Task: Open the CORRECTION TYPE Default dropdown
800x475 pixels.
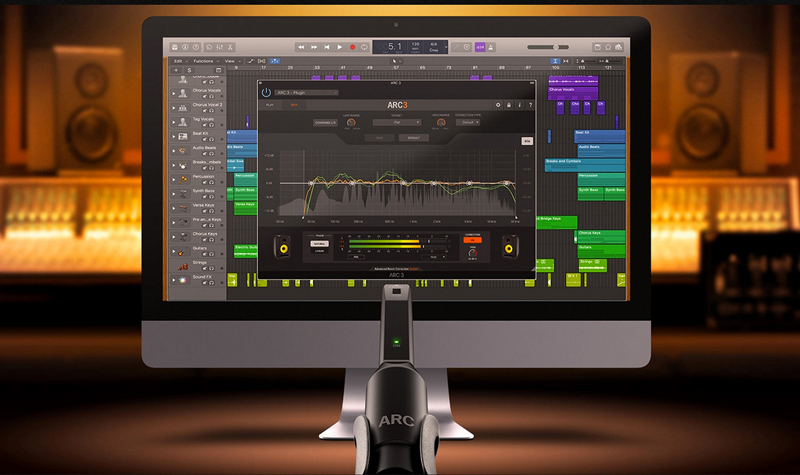Action: coord(468,122)
